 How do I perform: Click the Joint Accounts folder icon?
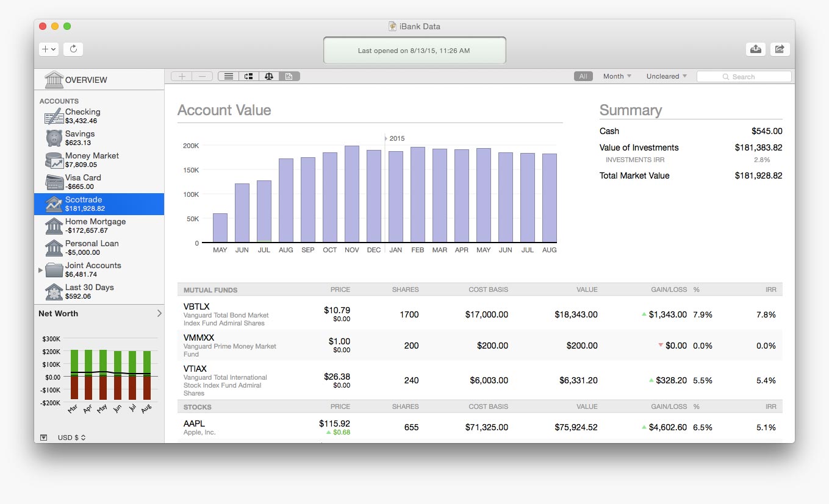pyautogui.click(x=54, y=270)
